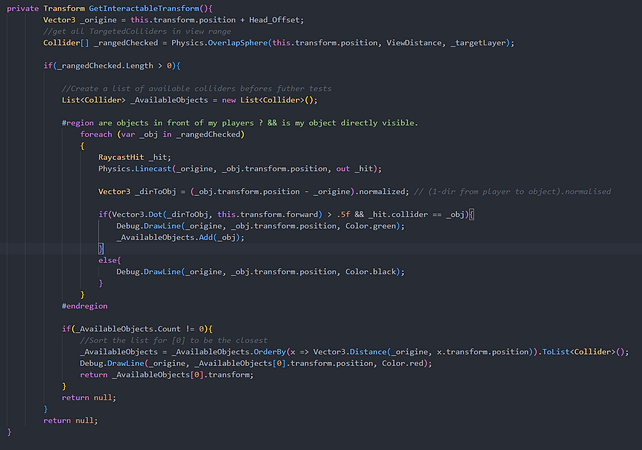Click 'Dot' in Vector3.Dot call

[x=155, y=215]
